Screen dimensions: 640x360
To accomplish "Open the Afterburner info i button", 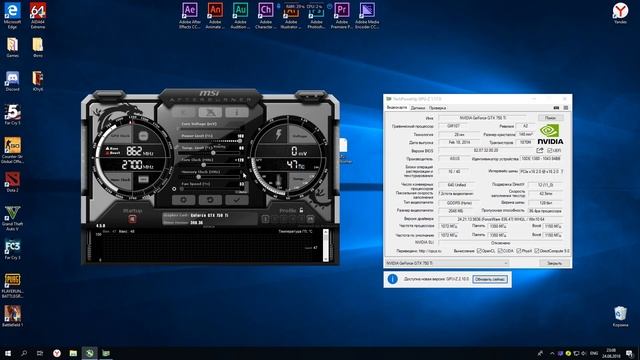I will [x=237, y=112].
